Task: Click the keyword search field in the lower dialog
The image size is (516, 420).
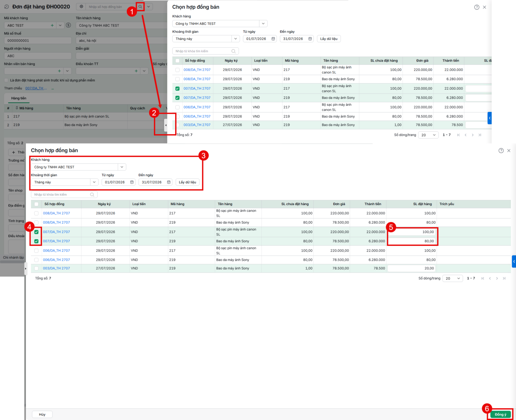Action: [64, 195]
